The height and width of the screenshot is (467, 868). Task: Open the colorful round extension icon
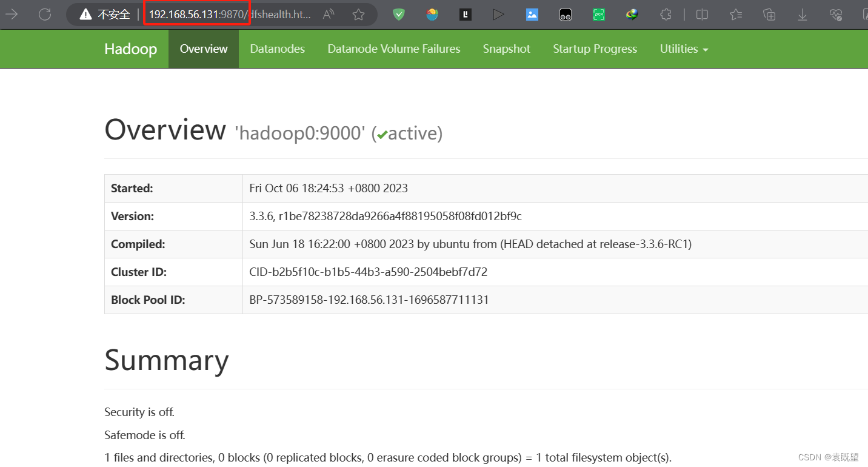pyautogui.click(x=432, y=15)
